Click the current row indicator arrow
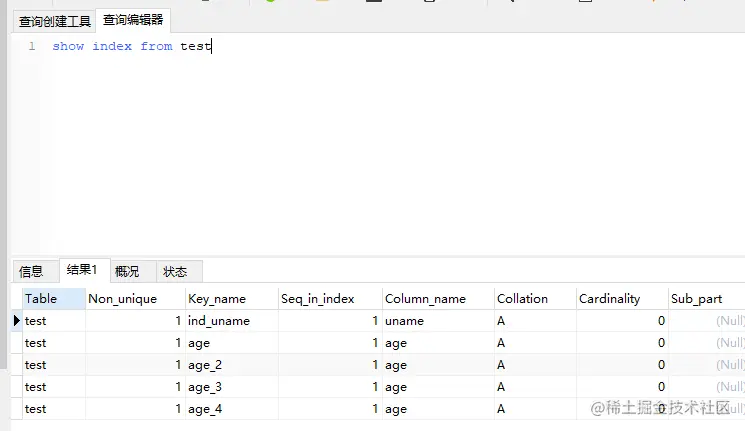 16,321
